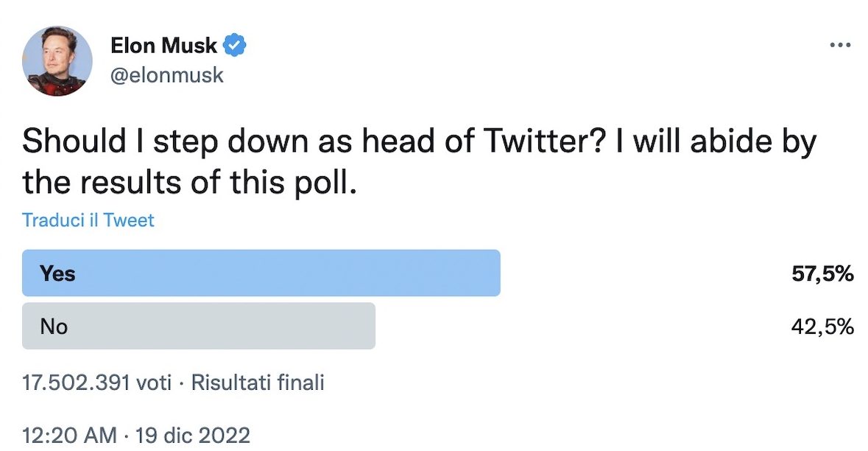
Task: Click the Traduci il Tweet link
Action: click(88, 220)
